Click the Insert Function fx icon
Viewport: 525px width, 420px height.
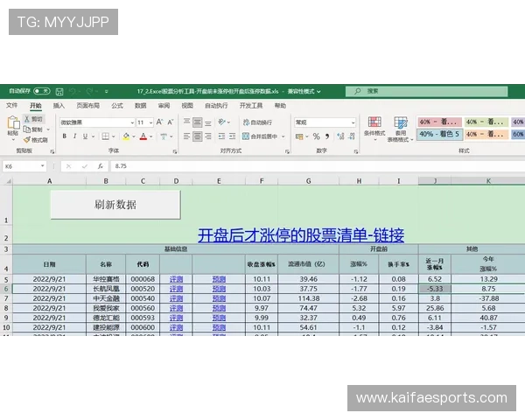click(x=100, y=166)
